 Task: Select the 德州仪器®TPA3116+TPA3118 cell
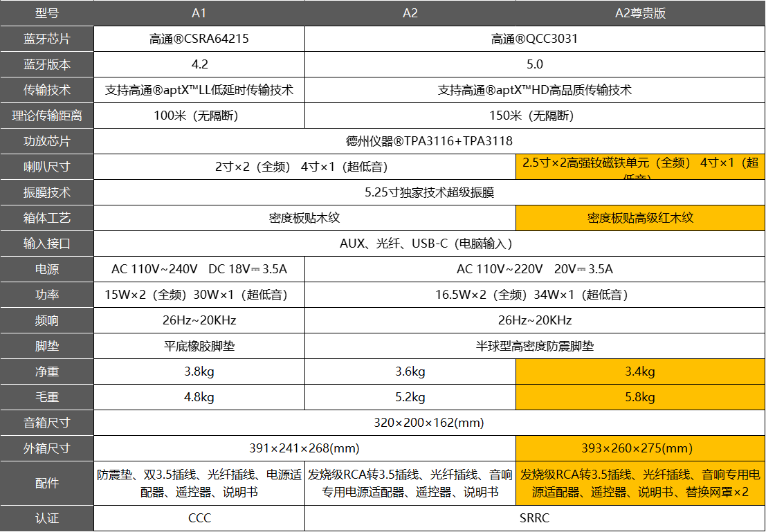coord(430,141)
